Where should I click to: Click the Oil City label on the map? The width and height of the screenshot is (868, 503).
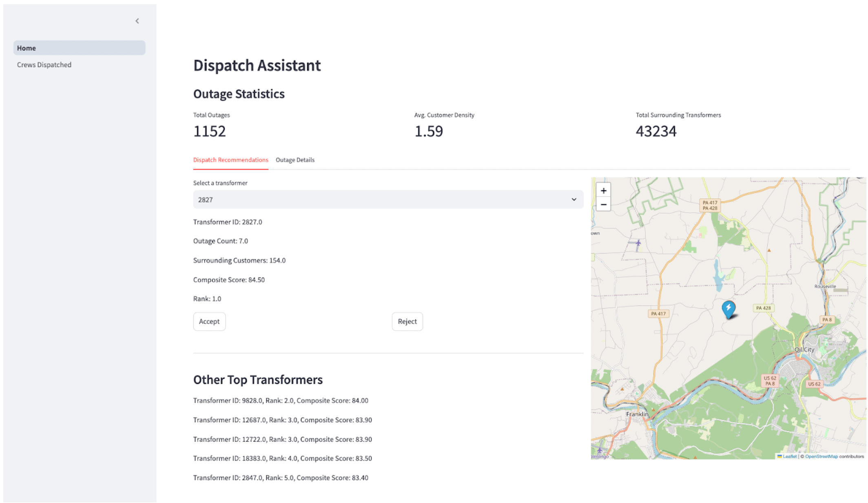click(x=804, y=349)
